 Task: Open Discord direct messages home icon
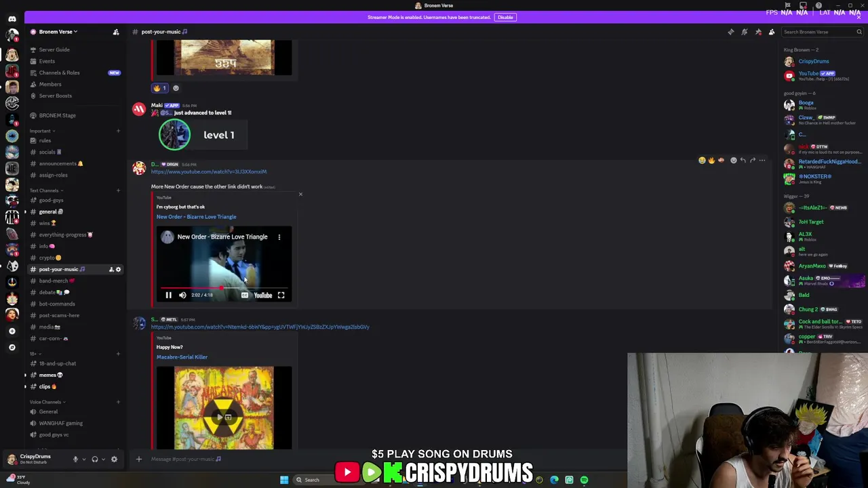coord(12,19)
